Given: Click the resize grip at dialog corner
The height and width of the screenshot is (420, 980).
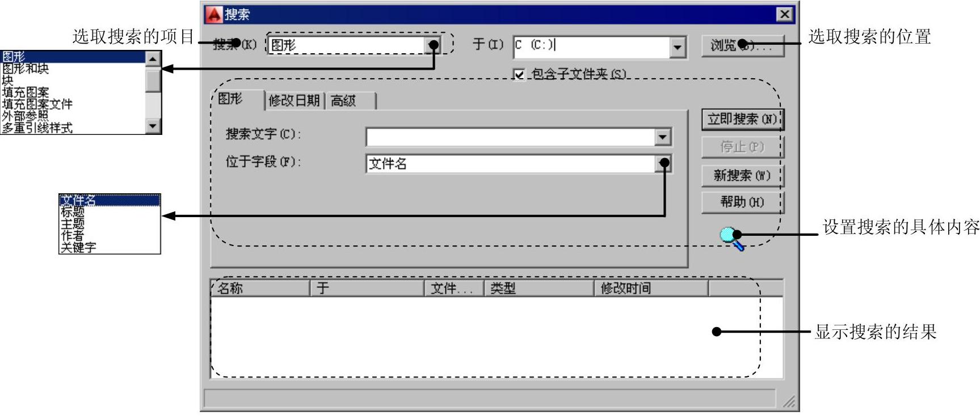Looking at the screenshot, I should [x=789, y=401].
